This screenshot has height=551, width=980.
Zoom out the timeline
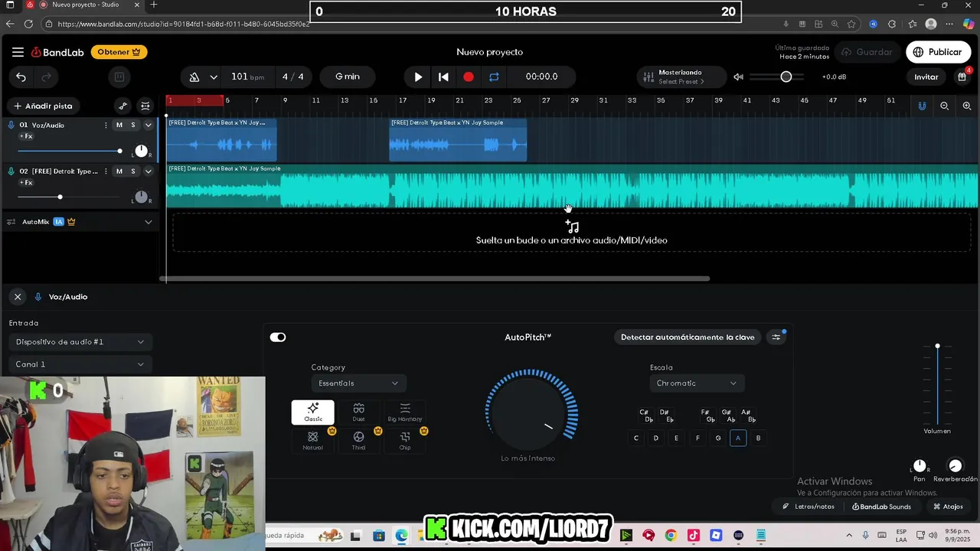[x=945, y=106]
